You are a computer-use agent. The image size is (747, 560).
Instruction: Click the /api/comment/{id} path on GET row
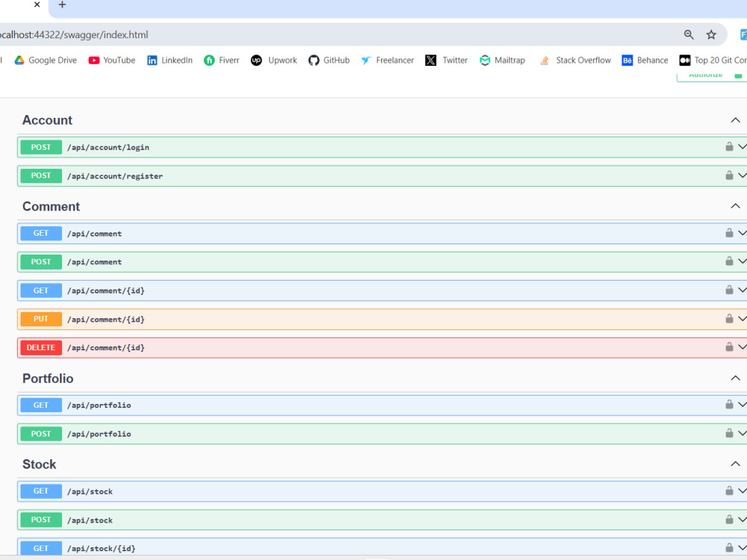(106, 290)
